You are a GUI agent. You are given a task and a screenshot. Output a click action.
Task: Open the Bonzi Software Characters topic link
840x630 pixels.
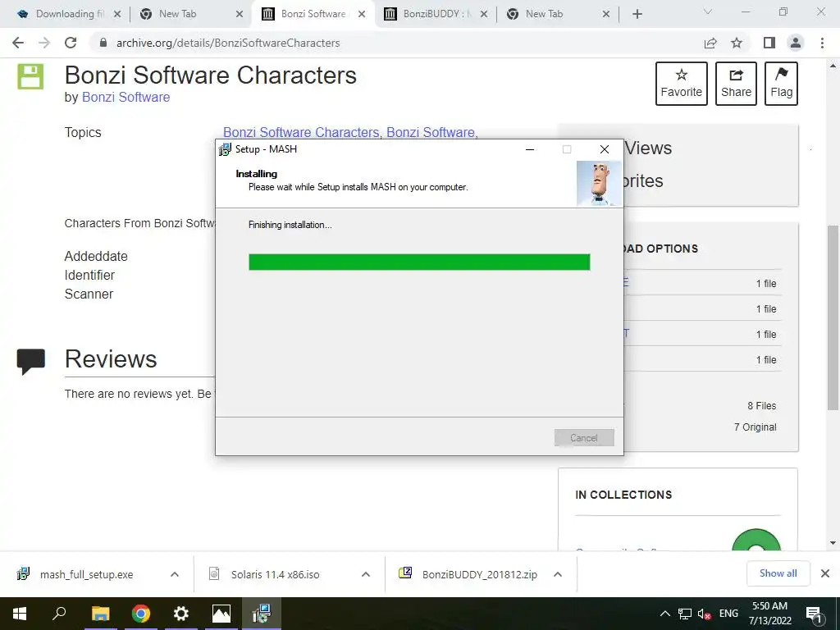point(302,132)
